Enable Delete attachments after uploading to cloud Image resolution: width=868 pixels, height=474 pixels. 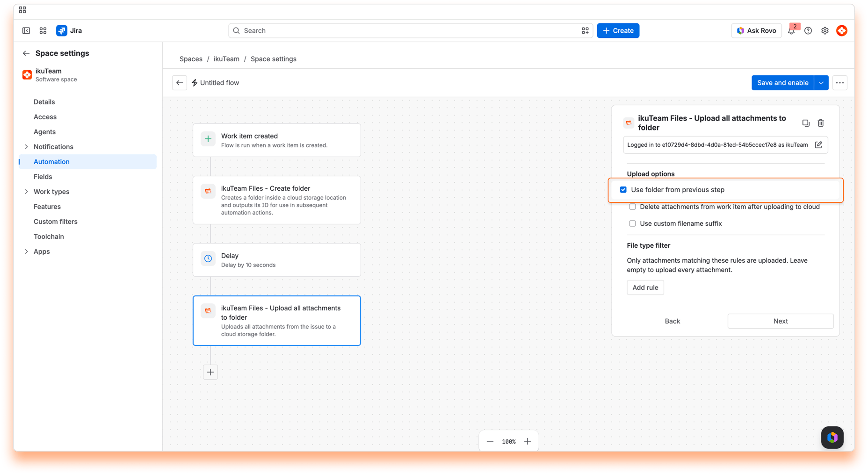[x=632, y=207]
